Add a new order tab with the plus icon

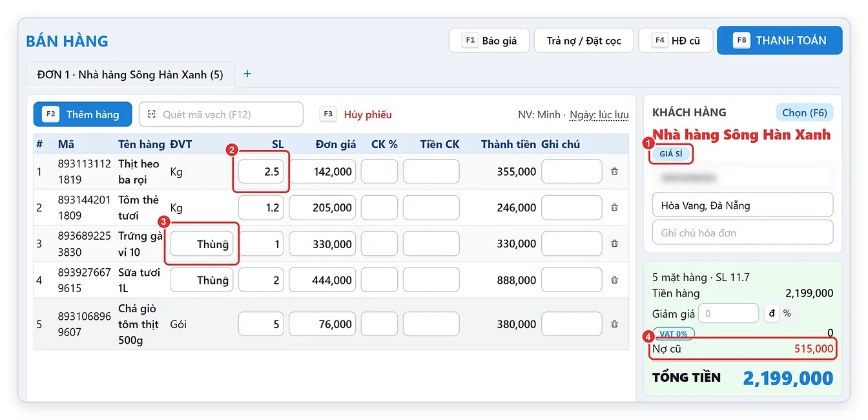(247, 74)
